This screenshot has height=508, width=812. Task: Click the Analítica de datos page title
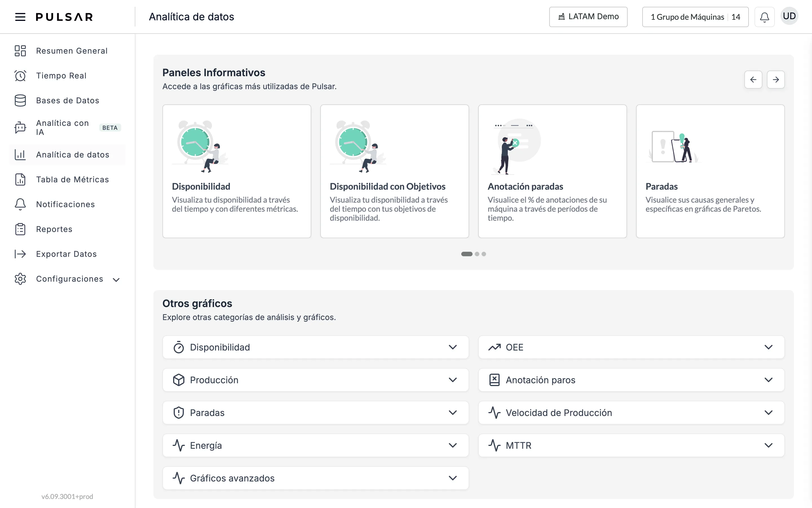(191, 17)
